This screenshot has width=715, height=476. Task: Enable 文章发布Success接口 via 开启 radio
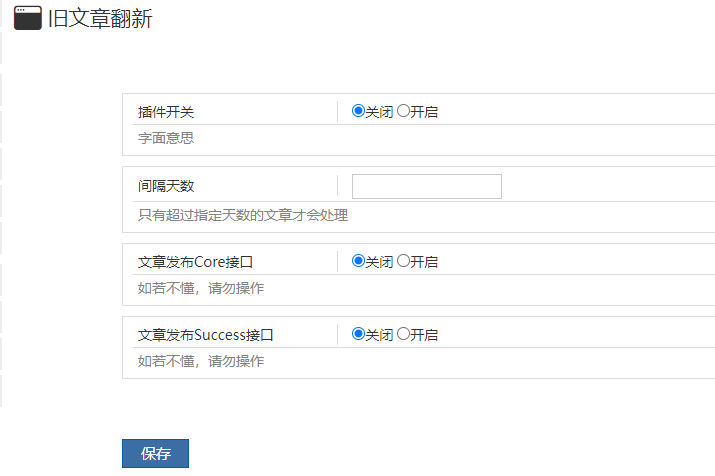point(403,334)
